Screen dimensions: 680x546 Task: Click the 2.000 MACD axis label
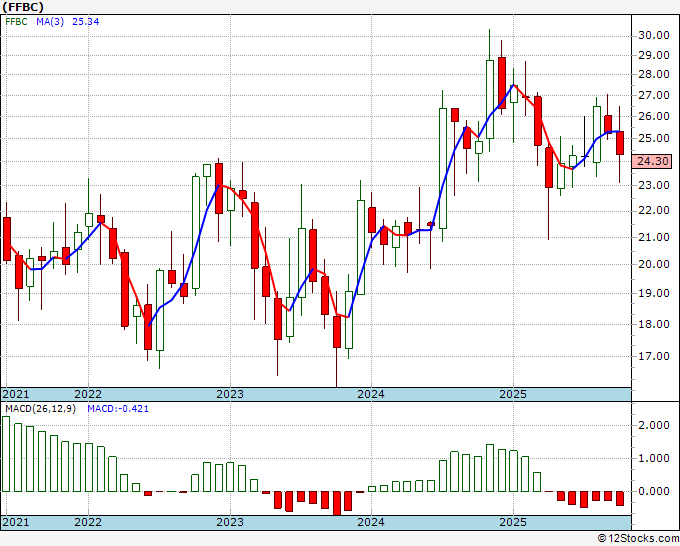click(x=654, y=425)
